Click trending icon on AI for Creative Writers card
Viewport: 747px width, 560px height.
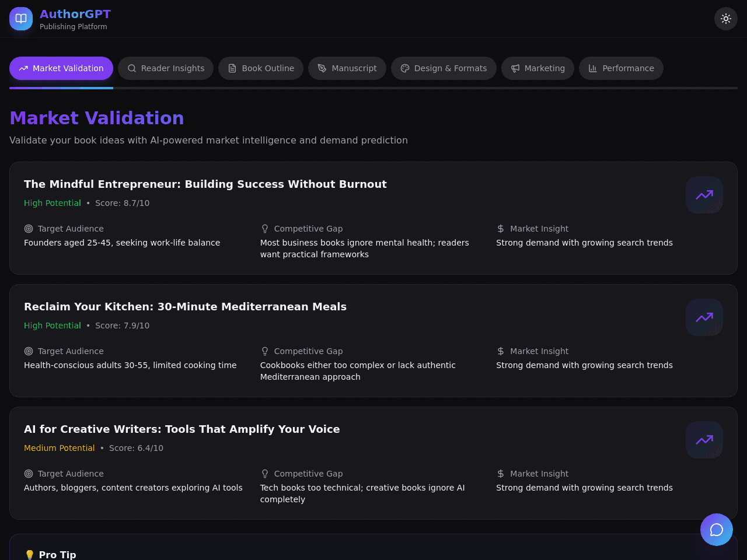704,440
